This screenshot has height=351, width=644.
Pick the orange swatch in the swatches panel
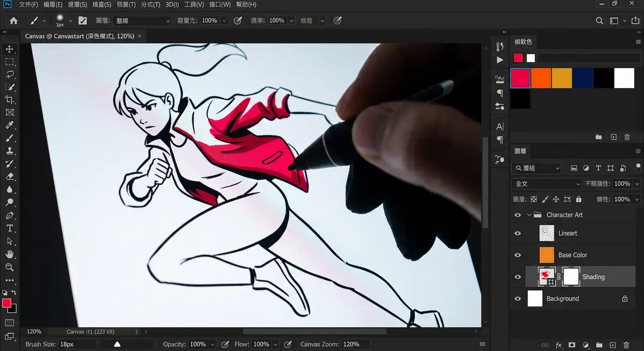click(541, 78)
